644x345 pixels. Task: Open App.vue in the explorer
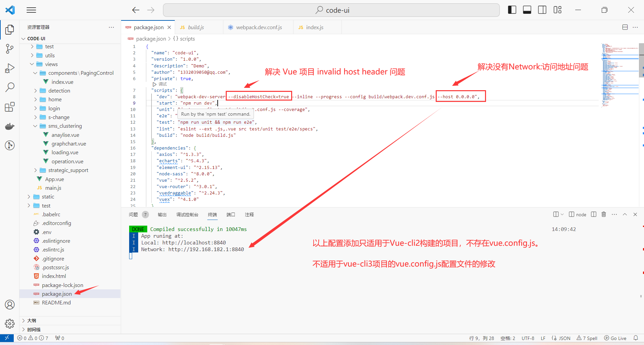[x=55, y=179]
